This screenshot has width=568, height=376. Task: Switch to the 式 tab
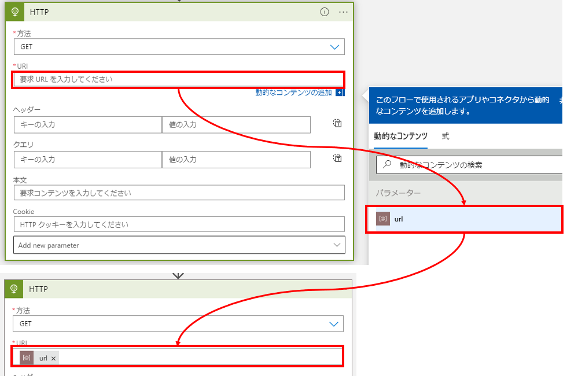[x=445, y=136]
